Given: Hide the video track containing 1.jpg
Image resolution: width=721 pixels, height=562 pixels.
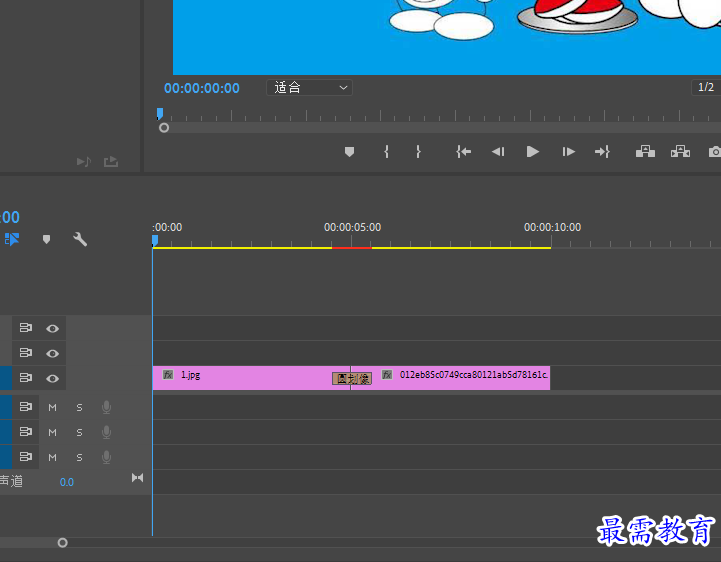Looking at the screenshot, I should click(x=52, y=378).
